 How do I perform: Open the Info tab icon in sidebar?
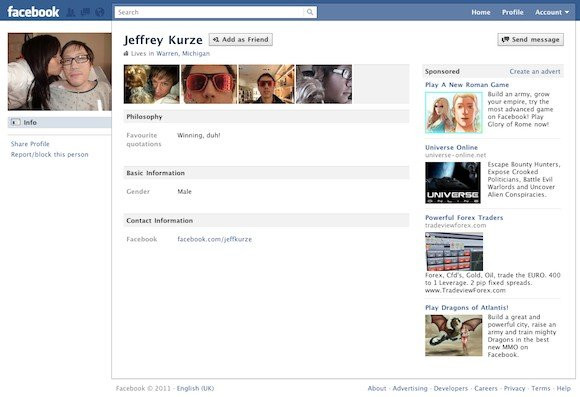[x=15, y=122]
